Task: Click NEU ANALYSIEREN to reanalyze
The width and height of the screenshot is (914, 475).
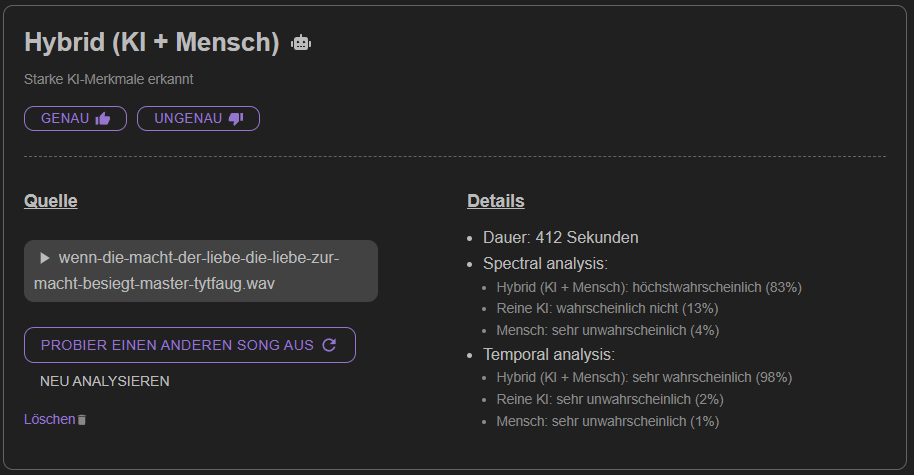Action: [105, 381]
